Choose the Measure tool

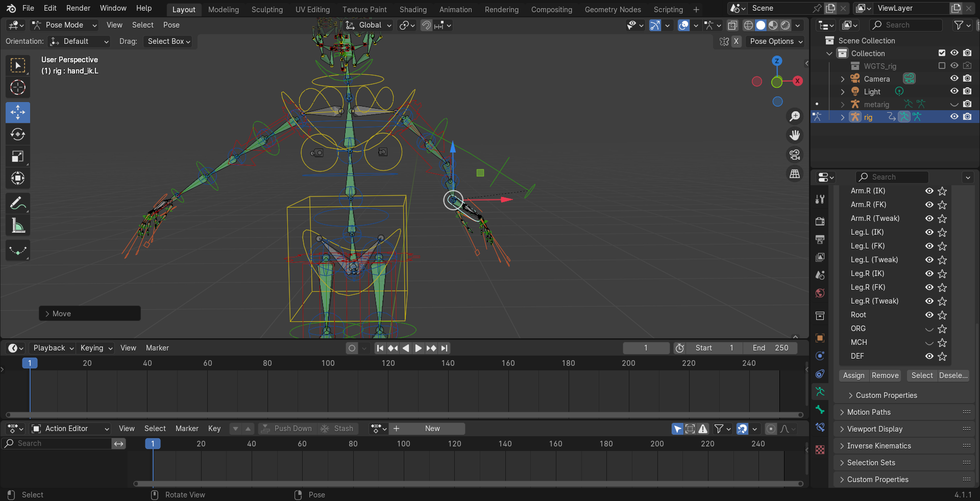click(18, 226)
